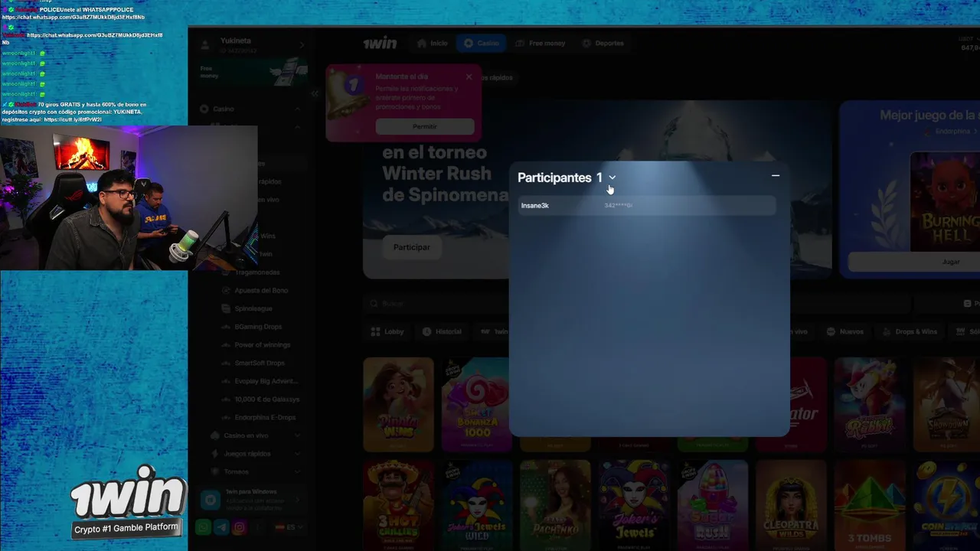Select the Drops & Wins category
Viewport: 980px width, 551px height.
coord(910,331)
